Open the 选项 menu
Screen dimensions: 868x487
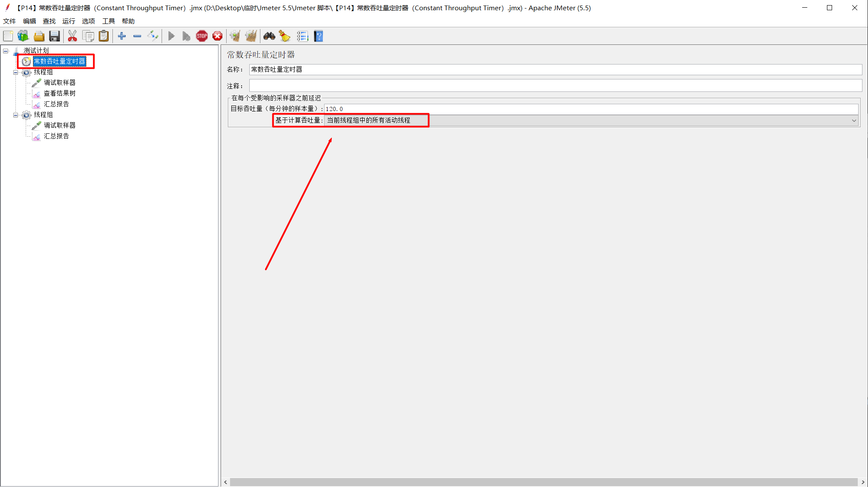point(88,21)
